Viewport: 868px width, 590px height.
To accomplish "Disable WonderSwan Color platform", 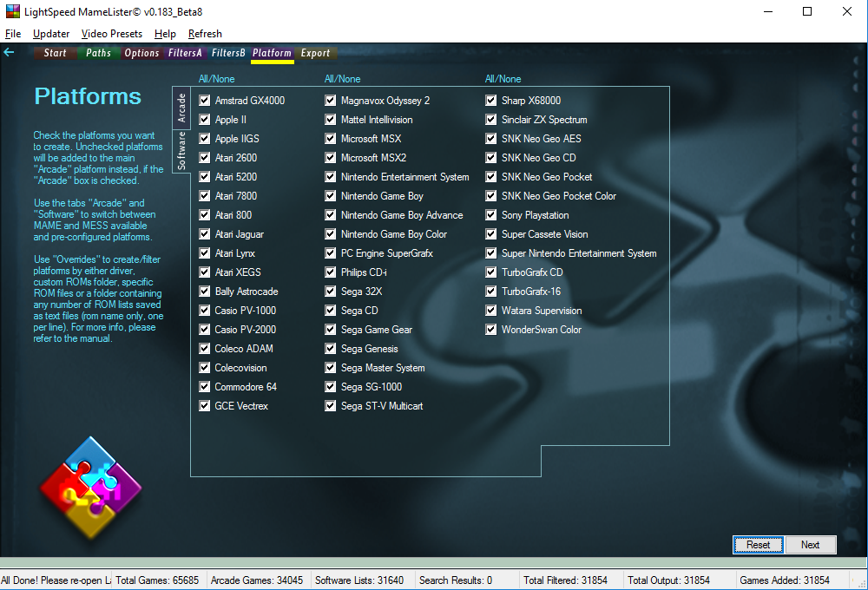I will point(491,330).
